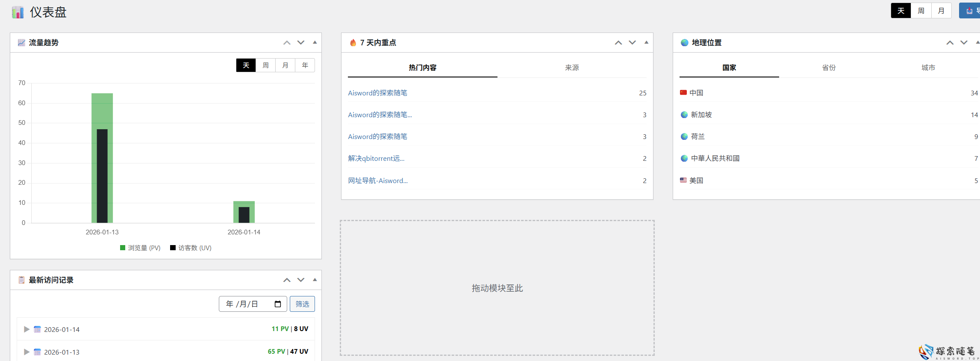Open Aisword的探索随笔 link with 25 views
The image size is (980, 361).
coord(377,93)
